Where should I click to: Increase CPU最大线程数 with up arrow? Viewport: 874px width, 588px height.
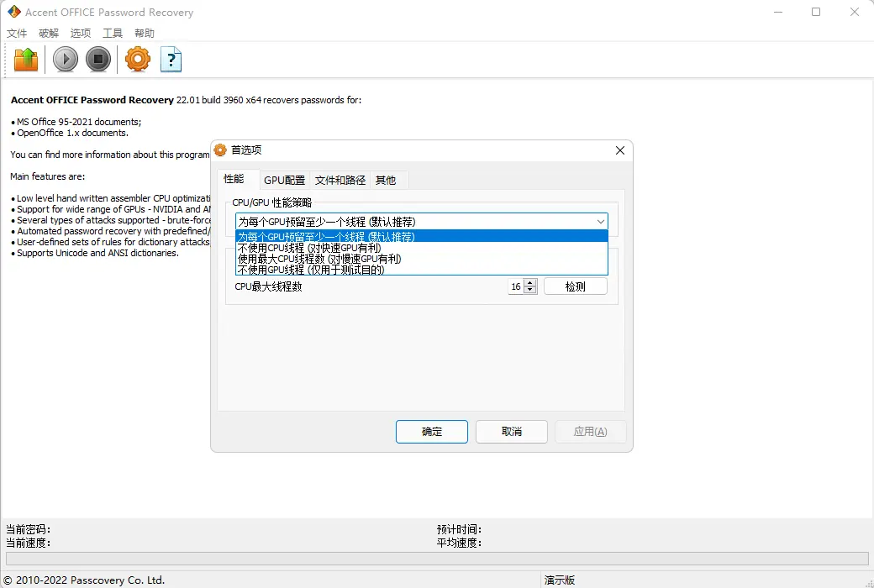click(530, 282)
